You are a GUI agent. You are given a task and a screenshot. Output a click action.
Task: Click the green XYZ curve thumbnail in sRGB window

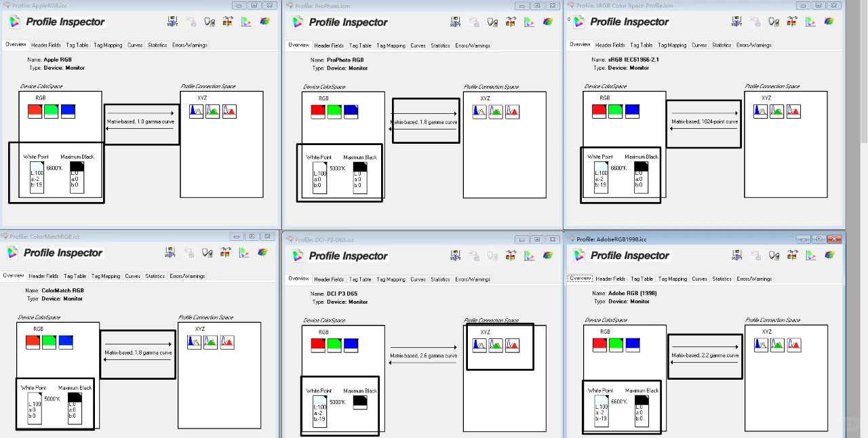777,111
